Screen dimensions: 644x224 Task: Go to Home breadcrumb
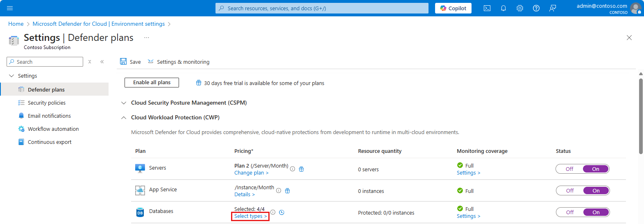click(16, 24)
